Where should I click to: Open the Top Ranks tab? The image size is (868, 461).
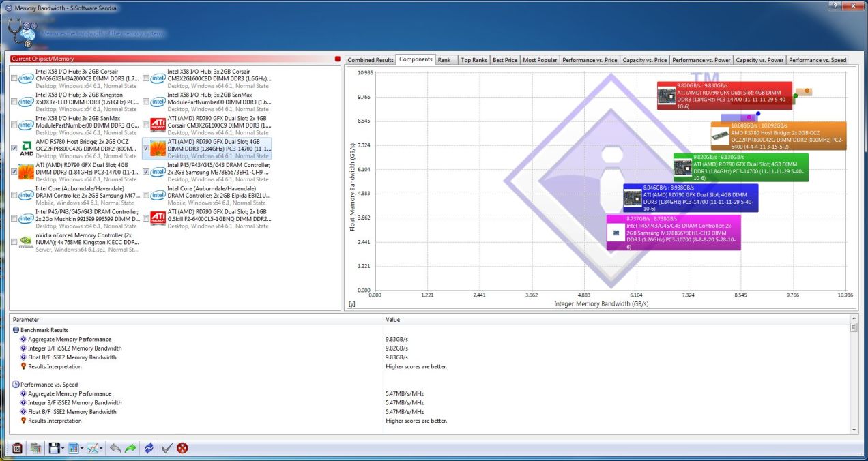474,60
